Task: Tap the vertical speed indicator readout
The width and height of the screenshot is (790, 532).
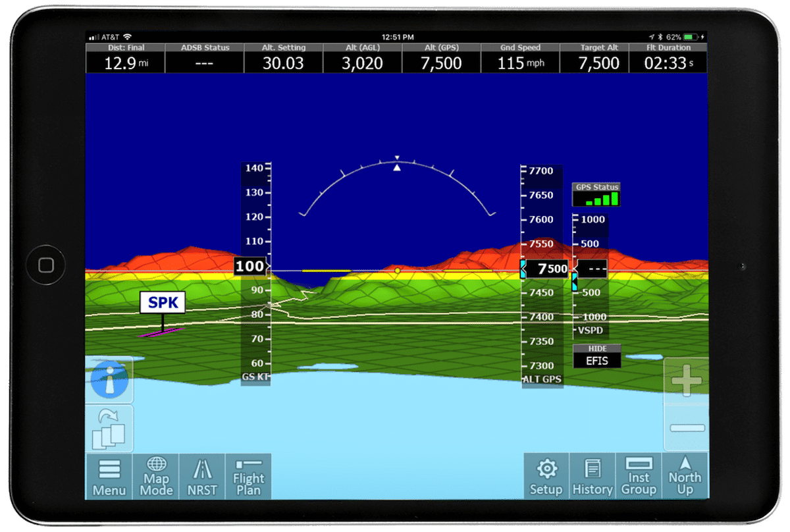Action: 591,269
